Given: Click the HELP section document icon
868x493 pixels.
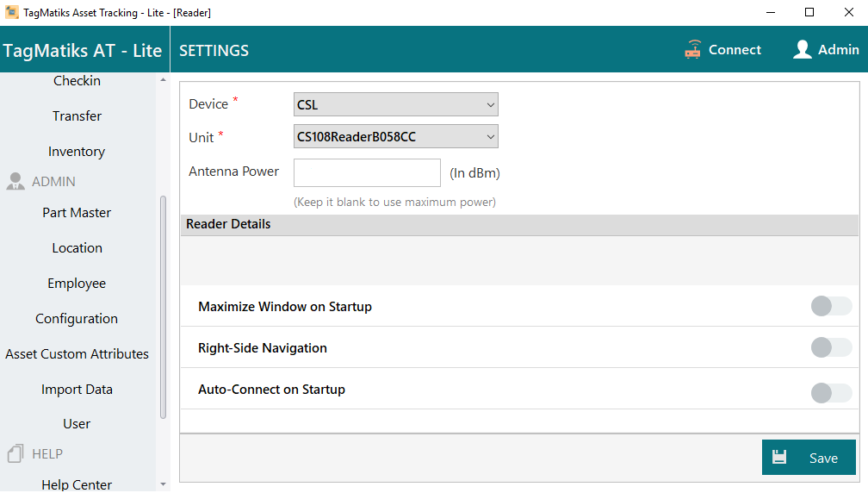Looking at the screenshot, I should 15,453.
